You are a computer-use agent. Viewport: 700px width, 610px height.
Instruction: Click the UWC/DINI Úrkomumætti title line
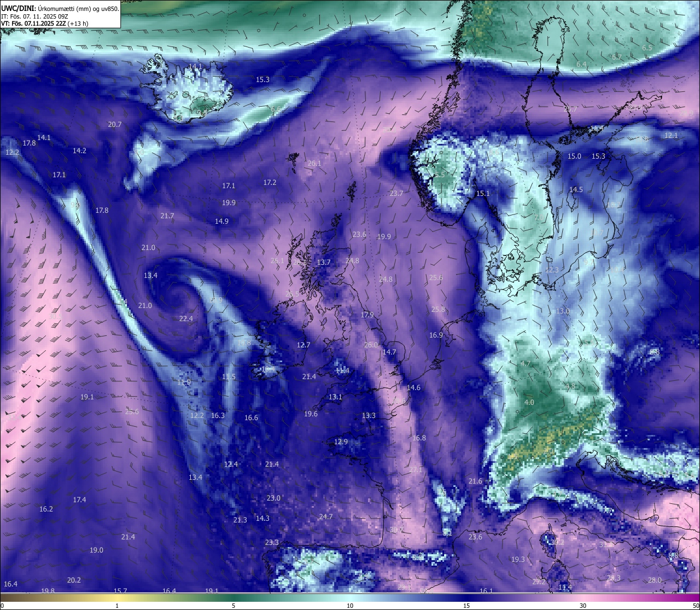60,9
